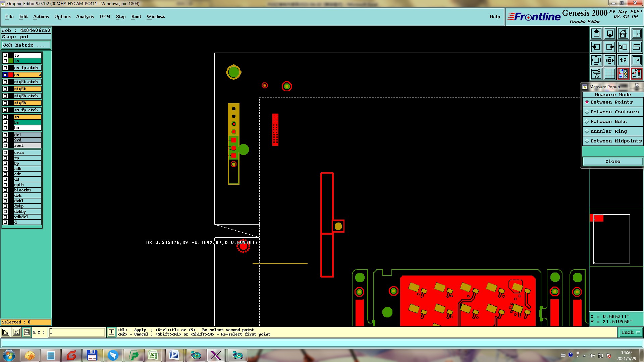Toggle visibility checkbox for layer biaozhu
This screenshot has height=362, width=644.
[x=5, y=190]
